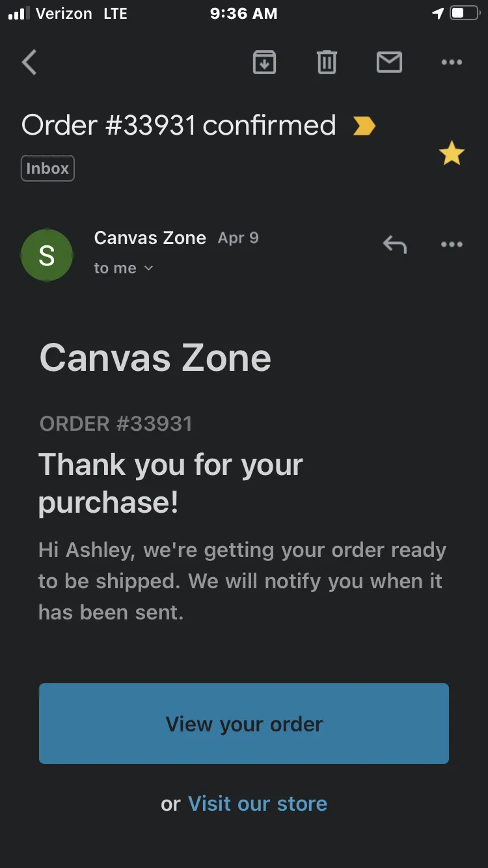This screenshot has width=488, height=868.
Task: Open message options next to reply arrow
Action: coord(452,245)
